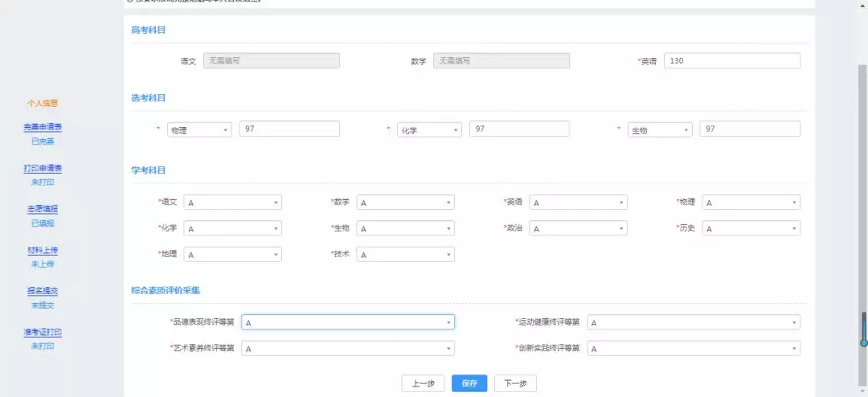This screenshot has width=868, height=397.
Task: Open 志愿填报 sidebar link
Action: click(43, 209)
